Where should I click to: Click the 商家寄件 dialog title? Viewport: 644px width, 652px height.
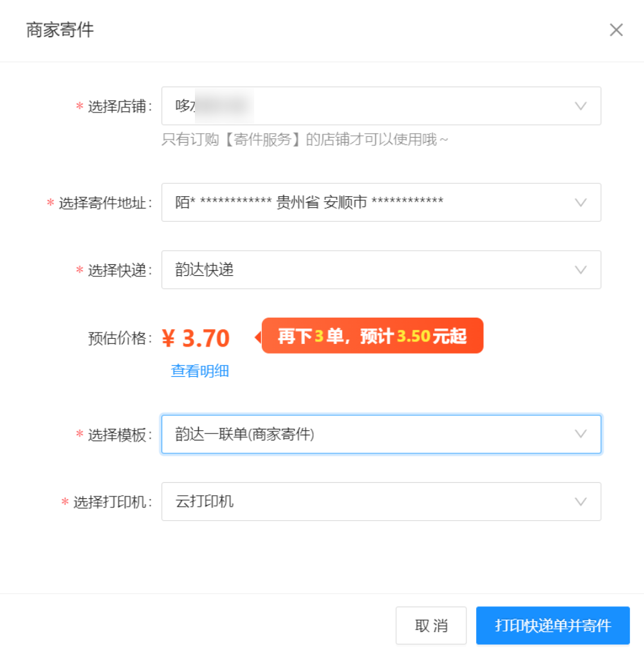(60, 30)
